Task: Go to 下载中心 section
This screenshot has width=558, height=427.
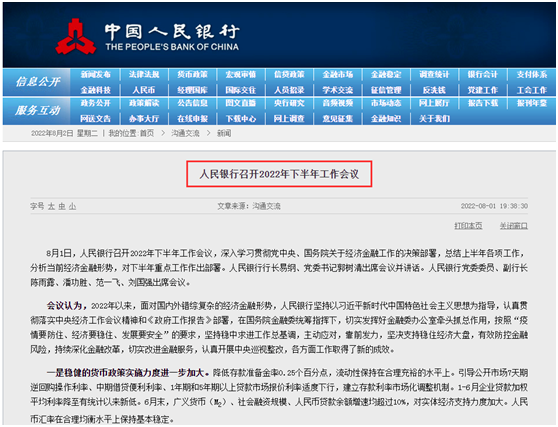Action: (241, 118)
